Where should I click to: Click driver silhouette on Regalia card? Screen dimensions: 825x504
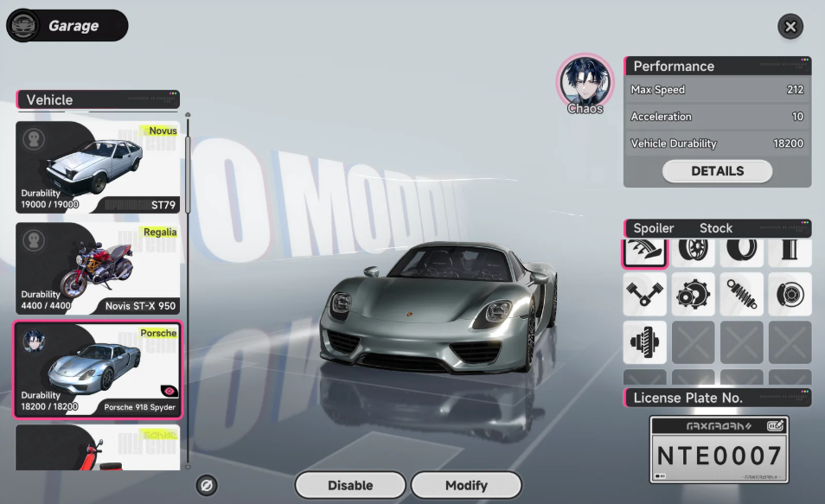34,240
